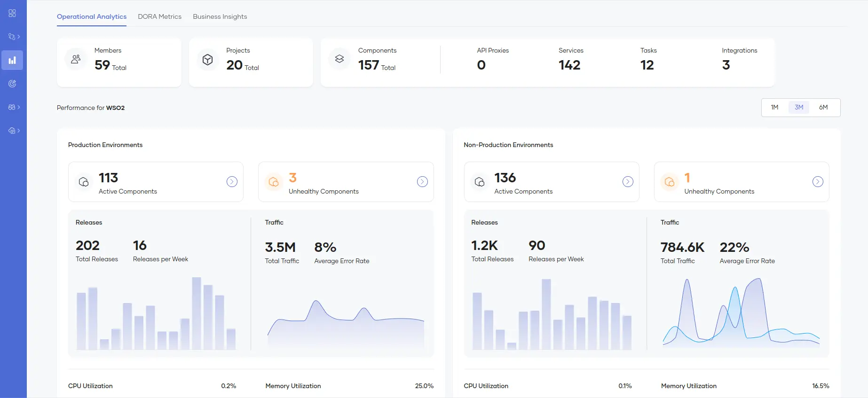Click the Non-Production Environments heading
Image resolution: width=868 pixels, height=398 pixels.
(x=508, y=145)
